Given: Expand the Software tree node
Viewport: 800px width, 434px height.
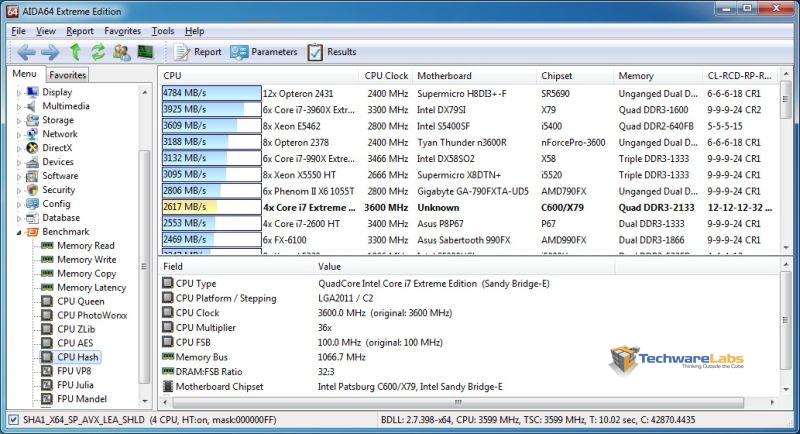Looking at the screenshot, I should point(19,176).
